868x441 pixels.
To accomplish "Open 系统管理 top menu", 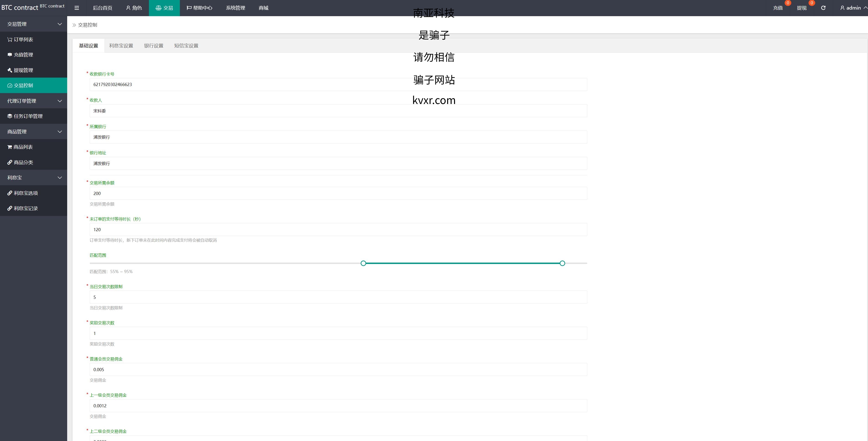I will [x=235, y=8].
